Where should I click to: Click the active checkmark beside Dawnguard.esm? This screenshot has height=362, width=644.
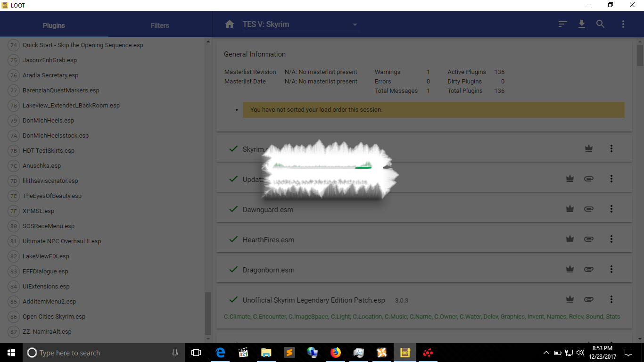(233, 209)
